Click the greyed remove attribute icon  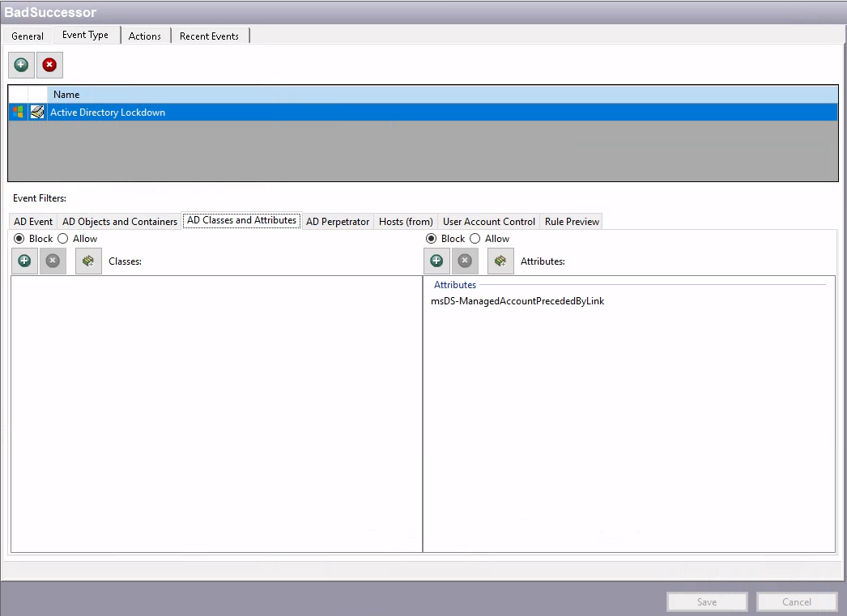click(x=465, y=261)
